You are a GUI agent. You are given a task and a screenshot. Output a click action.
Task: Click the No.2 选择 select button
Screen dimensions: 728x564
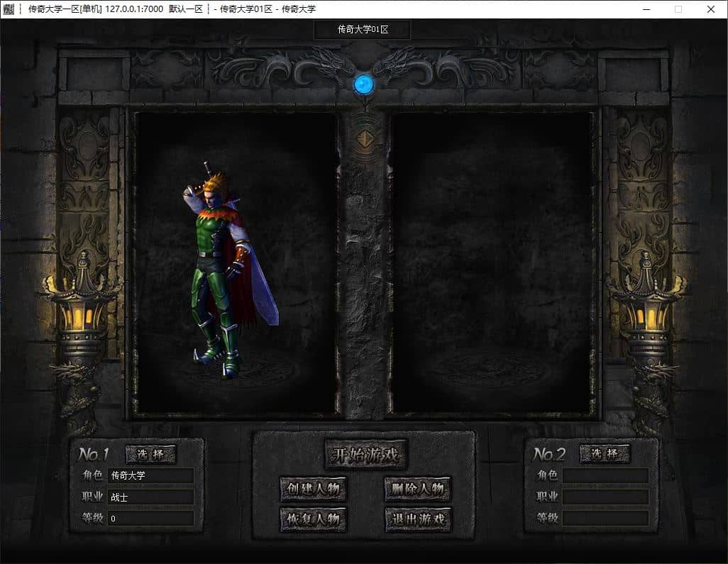[x=605, y=453]
